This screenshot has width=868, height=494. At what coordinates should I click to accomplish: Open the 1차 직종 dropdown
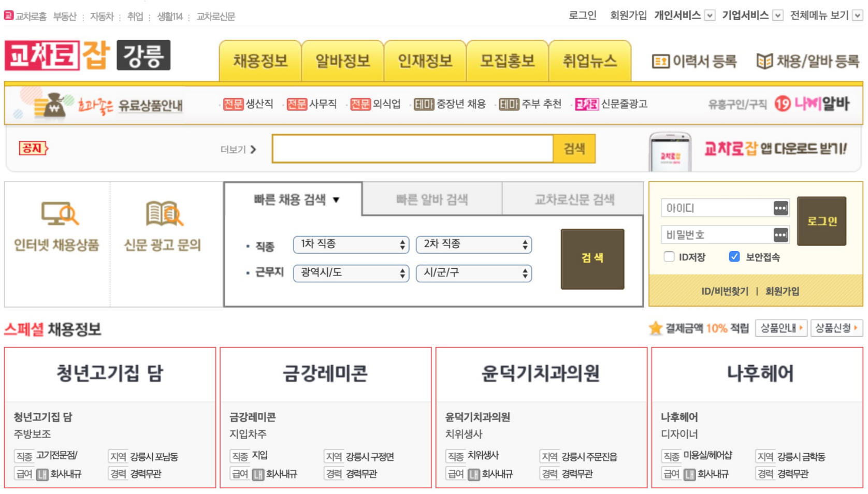tap(351, 244)
